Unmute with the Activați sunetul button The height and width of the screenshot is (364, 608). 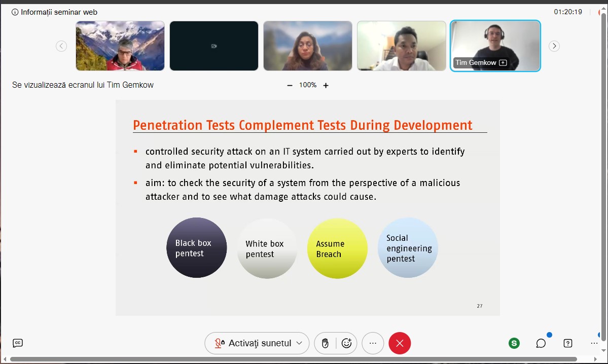pos(254,343)
